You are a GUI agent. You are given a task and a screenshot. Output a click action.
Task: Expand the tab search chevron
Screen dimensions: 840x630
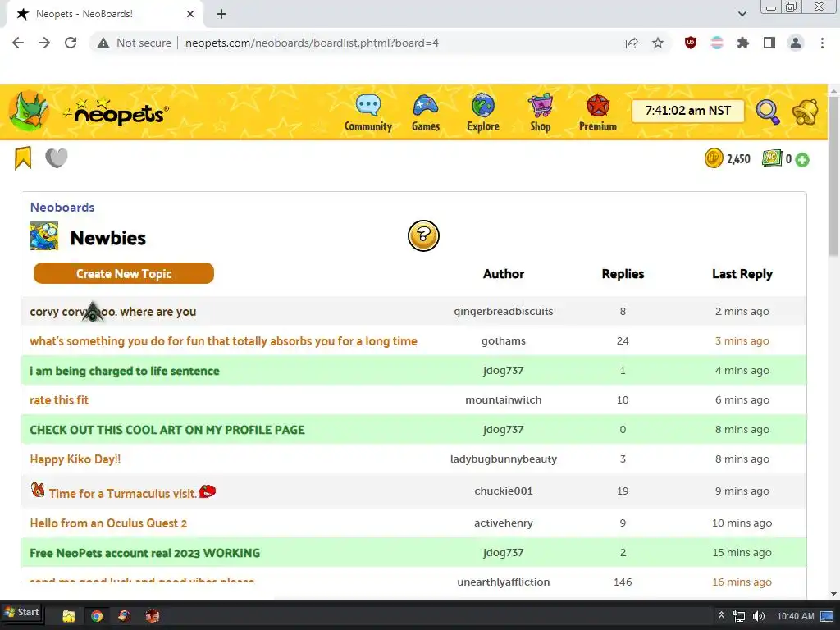point(742,14)
